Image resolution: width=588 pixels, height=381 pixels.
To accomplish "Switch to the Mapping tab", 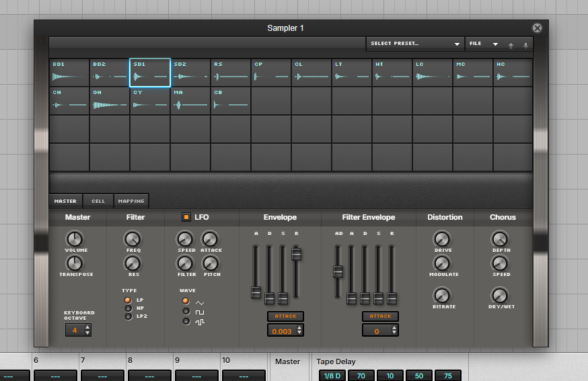I will pos(131,201).
